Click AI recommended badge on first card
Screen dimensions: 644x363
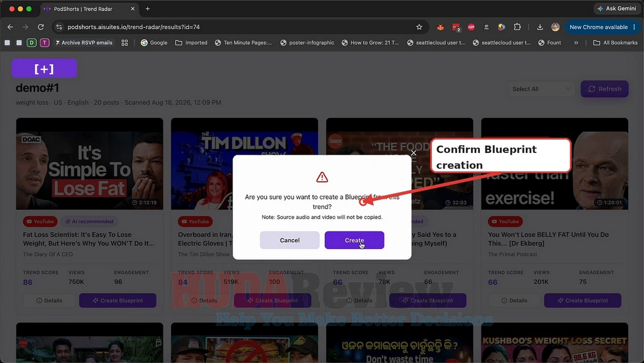click(89, 221)
